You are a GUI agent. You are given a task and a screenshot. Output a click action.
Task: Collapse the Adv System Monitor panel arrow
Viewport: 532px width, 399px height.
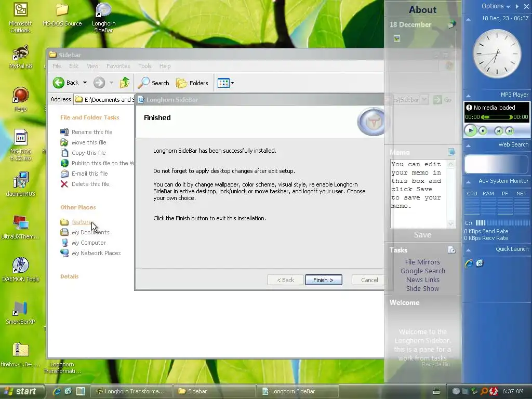point(468,182)
